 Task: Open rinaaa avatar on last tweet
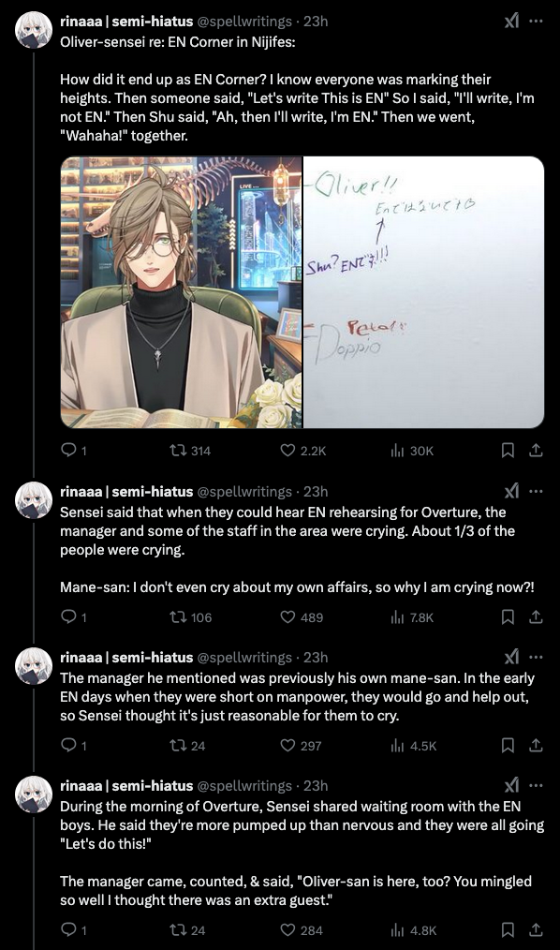(34, 794)
